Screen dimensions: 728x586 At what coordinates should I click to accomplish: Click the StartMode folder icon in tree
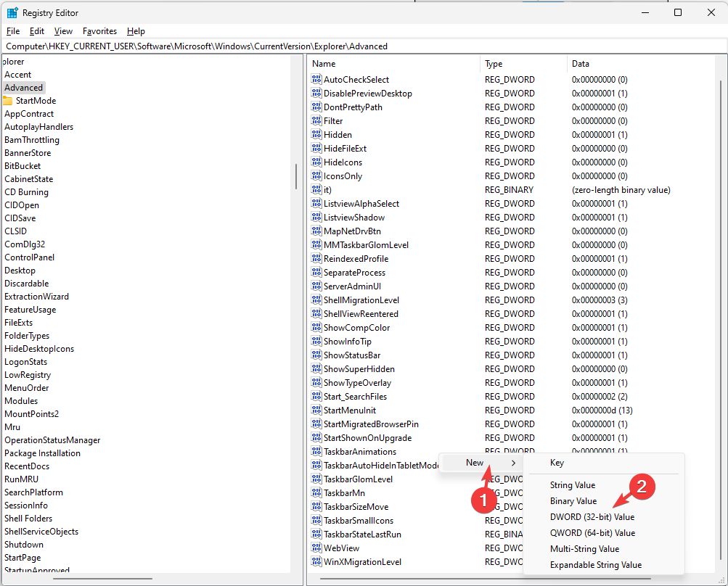coord(8,101)
